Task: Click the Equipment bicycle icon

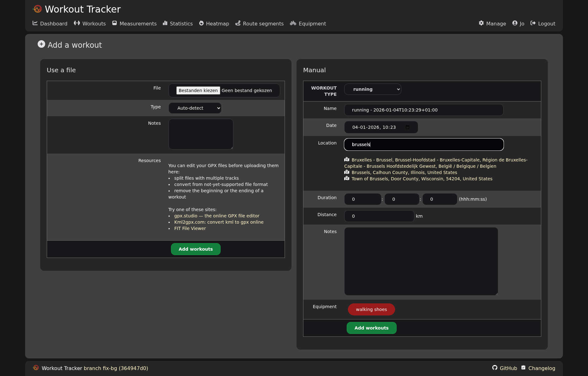Action: [293, 23]
